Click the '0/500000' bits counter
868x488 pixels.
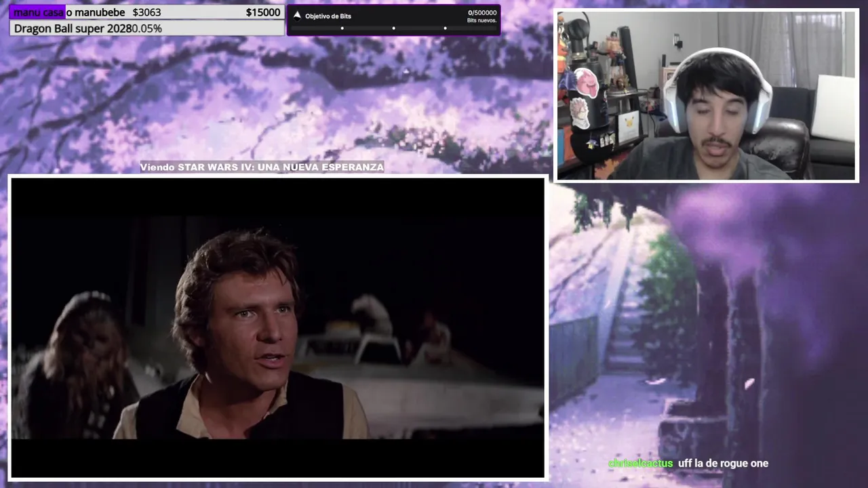pyautogui.click(x=482, y=13)
